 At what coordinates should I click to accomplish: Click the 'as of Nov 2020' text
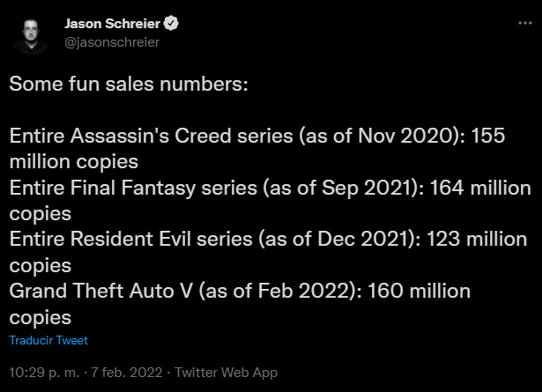379,136
